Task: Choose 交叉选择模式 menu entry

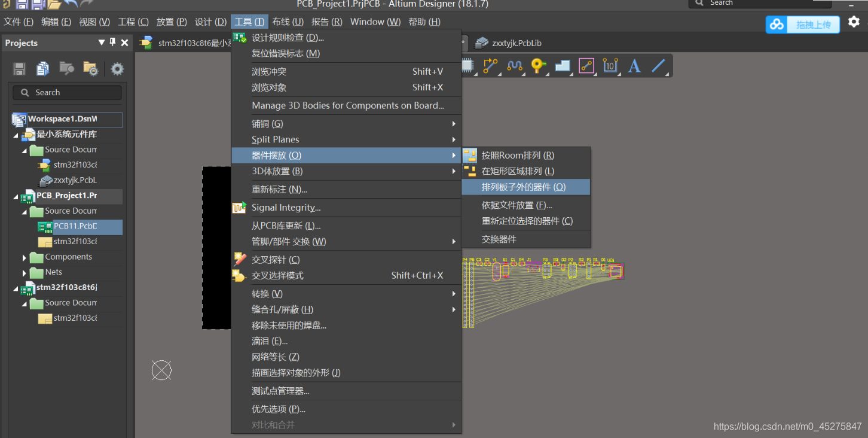Action: (346, 276)
